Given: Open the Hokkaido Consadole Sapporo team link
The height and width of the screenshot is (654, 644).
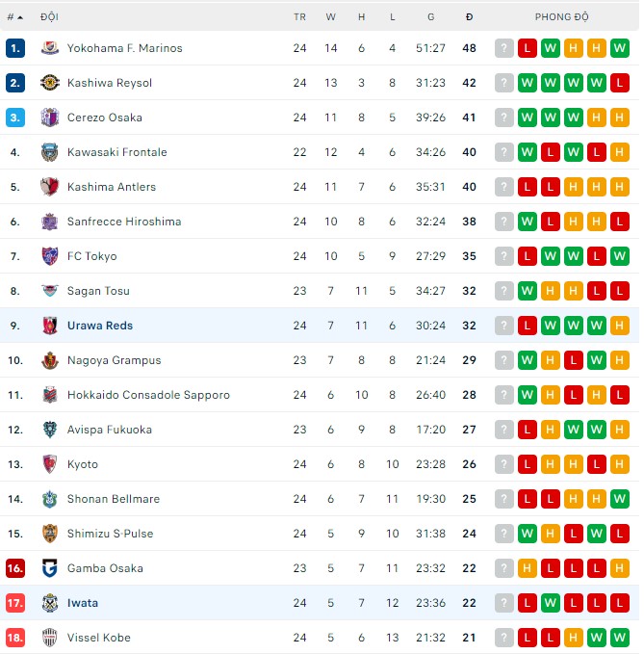Looking at the screenshot, I should click(x=148, y=395).
